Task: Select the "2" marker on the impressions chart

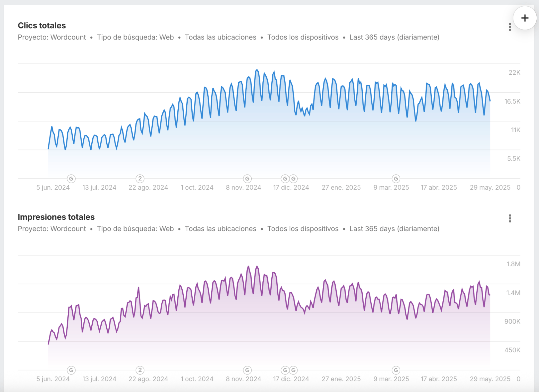Action: [x=140, y=370]
